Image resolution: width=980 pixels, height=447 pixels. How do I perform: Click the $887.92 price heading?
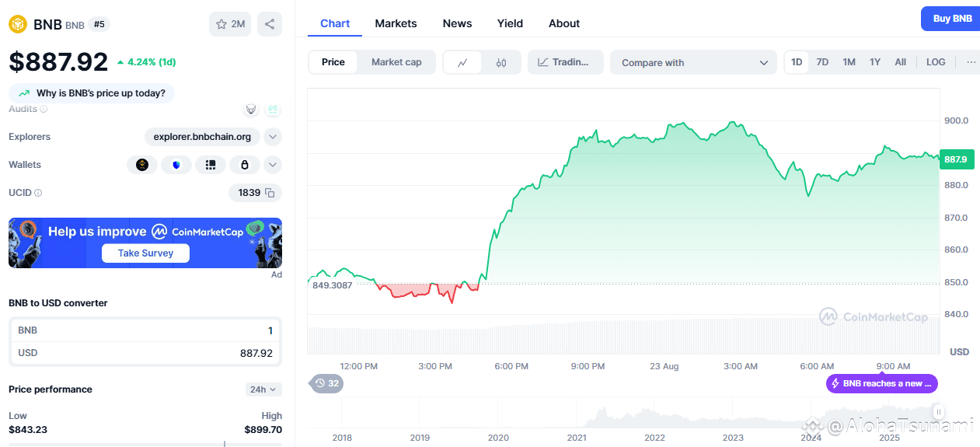(58, 61)
